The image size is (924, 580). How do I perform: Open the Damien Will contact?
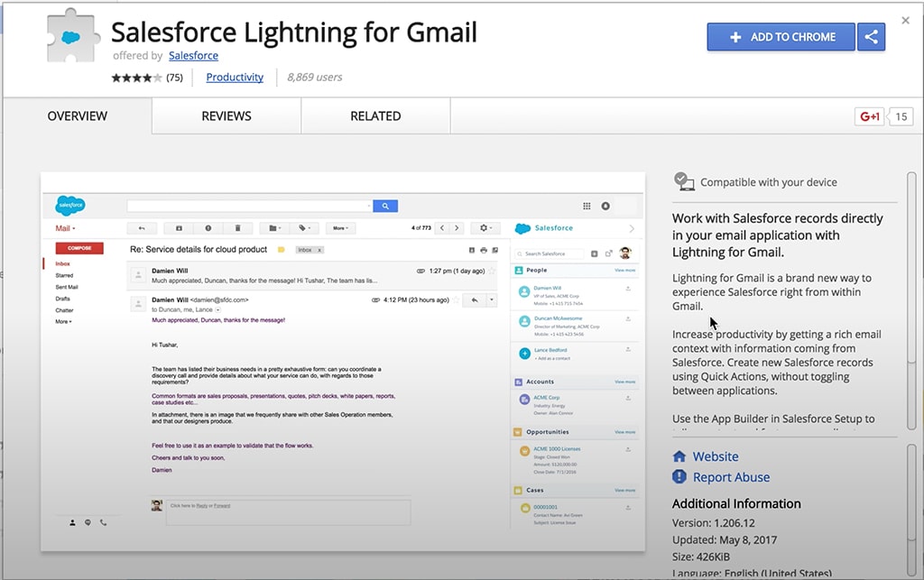pyautogui.click(x=548, y=289)
